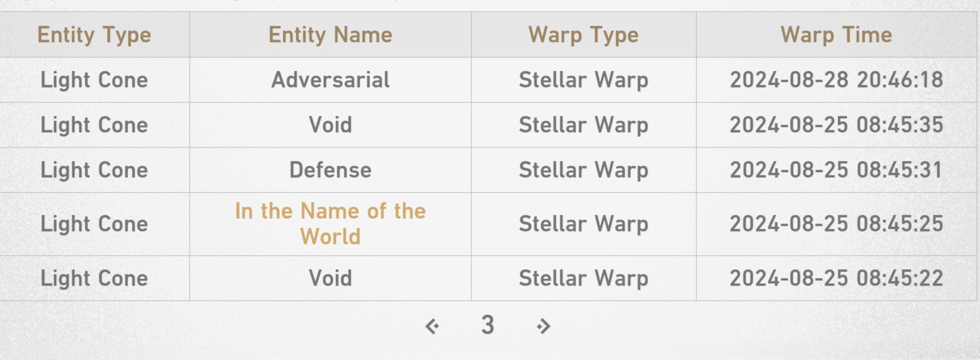Click warp time 2024-08-25 08:45:31

(836, 170)
